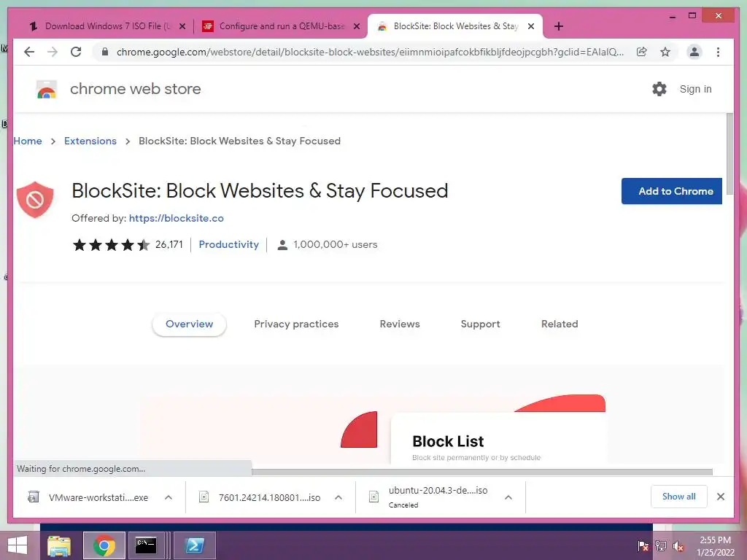
Task: Click the VMware-workstation exe file icon
Action: (x=34, y=497)
